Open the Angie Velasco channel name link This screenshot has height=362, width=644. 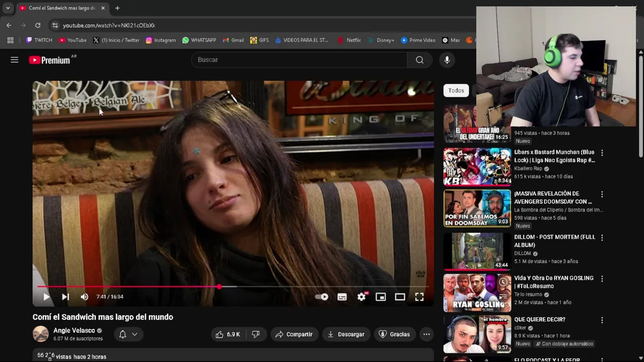(x=74, y=330)
